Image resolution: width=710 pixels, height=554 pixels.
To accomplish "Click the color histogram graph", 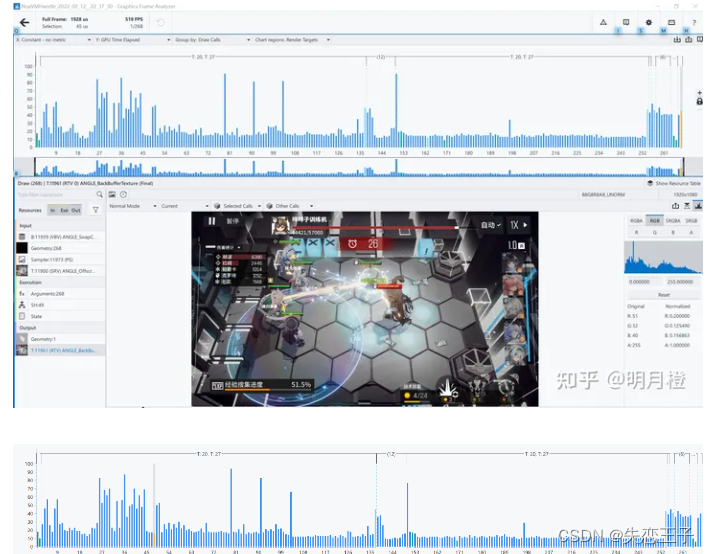I will coord(663,257).
